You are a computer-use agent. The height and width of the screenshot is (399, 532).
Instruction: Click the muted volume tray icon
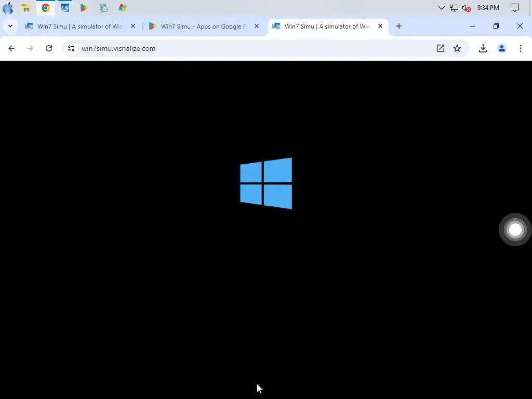click(466, 8)
